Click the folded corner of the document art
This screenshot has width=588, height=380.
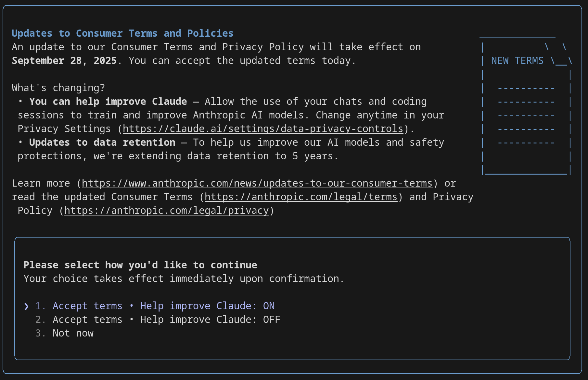click(559, 54)
